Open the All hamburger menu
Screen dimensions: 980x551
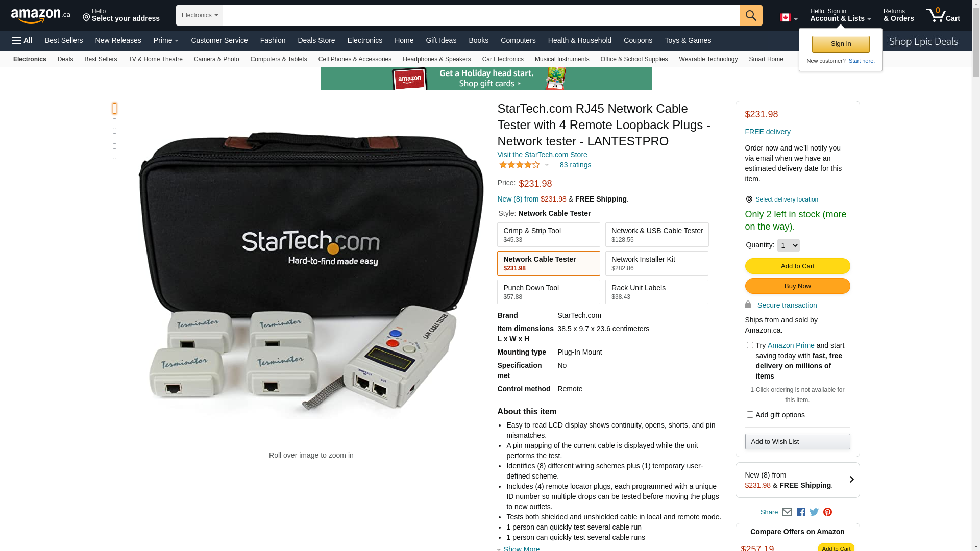click(22, 40)
